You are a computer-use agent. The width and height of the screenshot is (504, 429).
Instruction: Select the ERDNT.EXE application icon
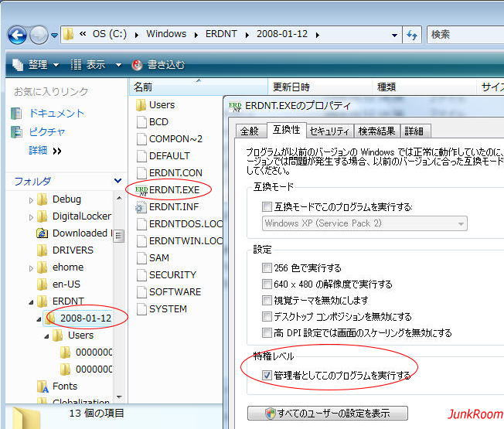pos(141,190)
